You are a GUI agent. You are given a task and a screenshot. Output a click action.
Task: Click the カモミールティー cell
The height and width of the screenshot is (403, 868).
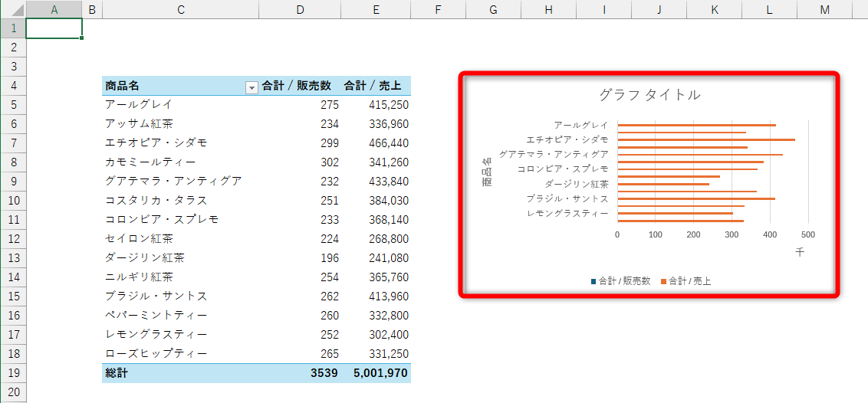(181, 162)
